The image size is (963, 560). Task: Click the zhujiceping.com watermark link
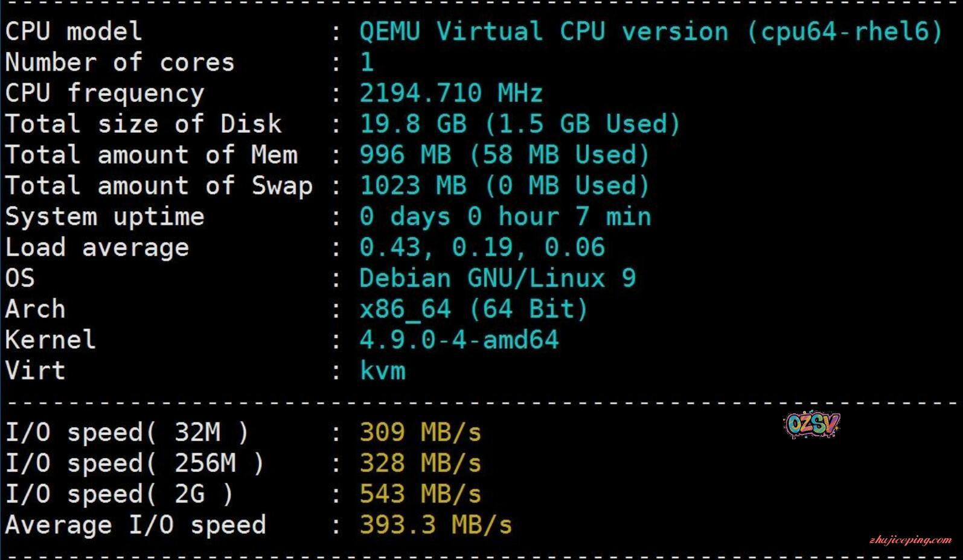click(x=910, y=540)
